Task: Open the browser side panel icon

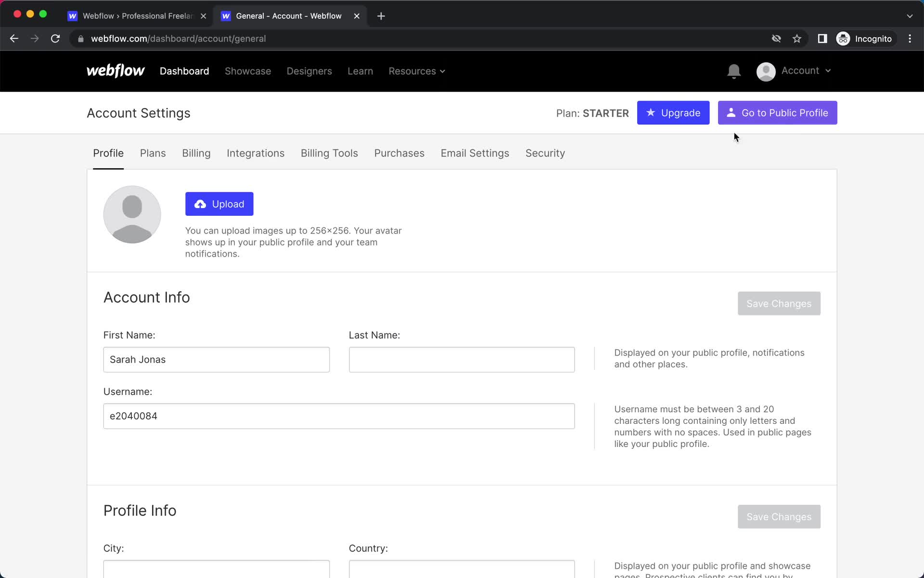Action: tap(822, 39)
